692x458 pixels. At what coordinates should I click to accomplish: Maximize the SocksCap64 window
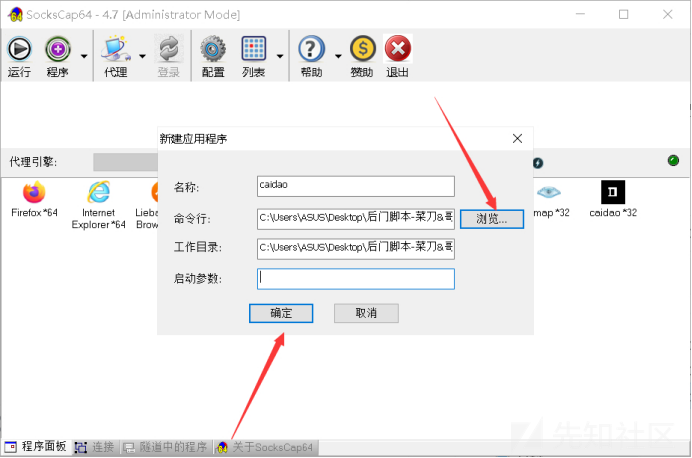click(624, 15)
